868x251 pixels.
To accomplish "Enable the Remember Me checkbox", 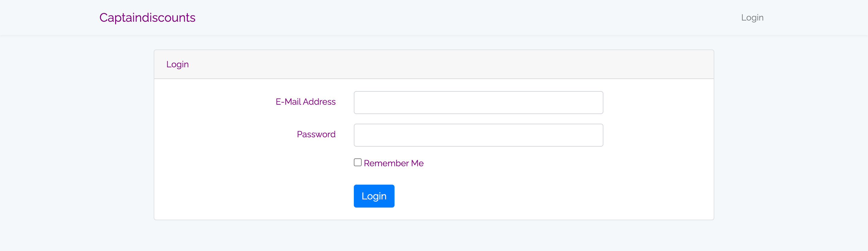I will (357, 162).
